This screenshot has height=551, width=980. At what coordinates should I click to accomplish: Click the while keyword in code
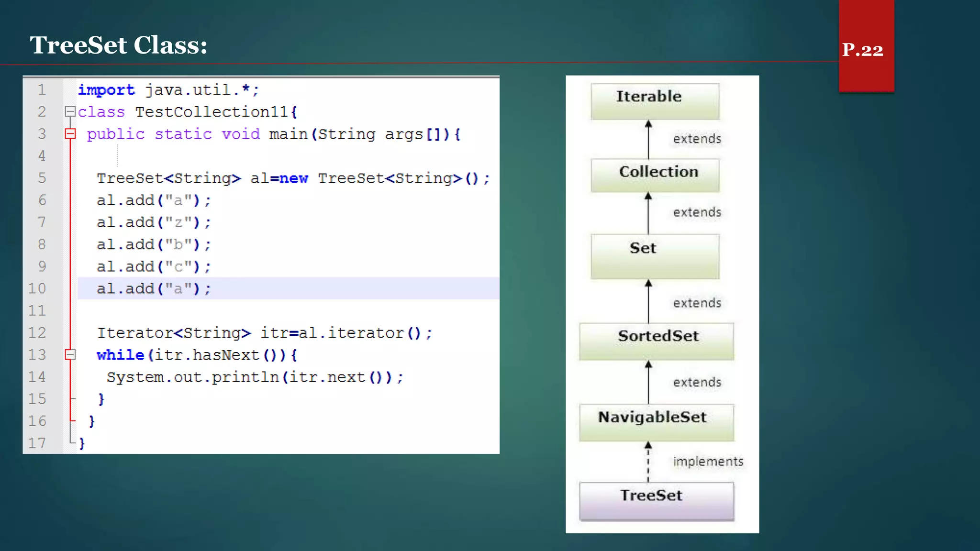coord(120,355)
